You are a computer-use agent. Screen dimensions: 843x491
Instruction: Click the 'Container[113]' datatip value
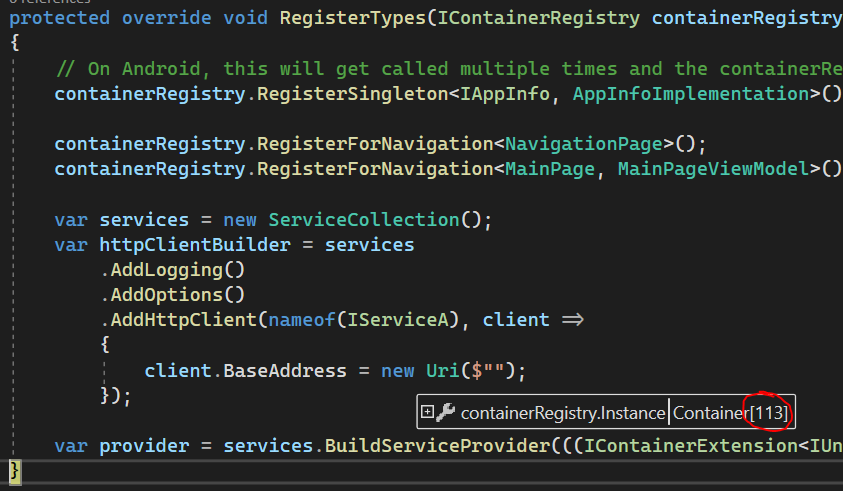pos(730,413)
